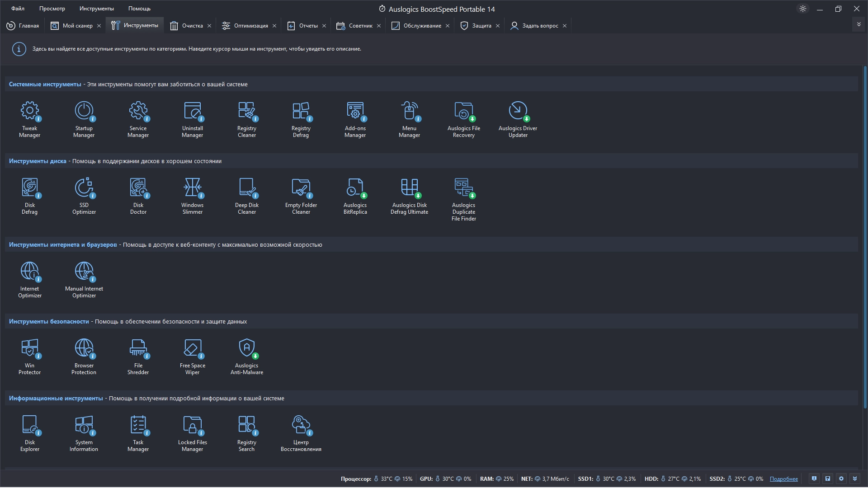Image resolution: width=868 pixels, height=488 pixels.
Task: Click the status bar settings gear icon
Action: coord(841,479)
